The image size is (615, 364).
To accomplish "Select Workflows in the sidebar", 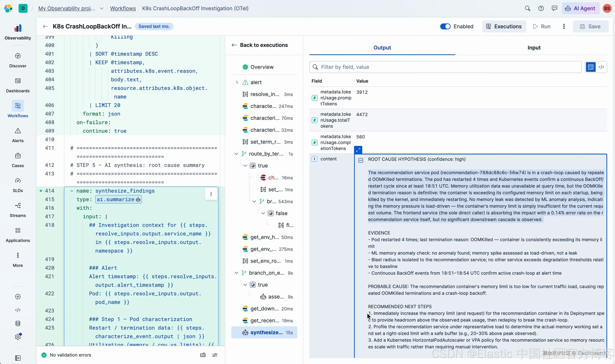I will pos(18,109).
